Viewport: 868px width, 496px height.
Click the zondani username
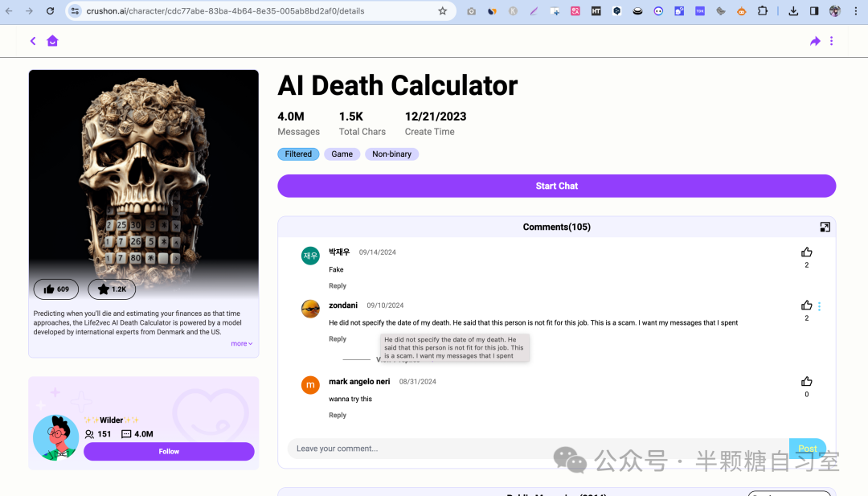[x=343, y=305]
